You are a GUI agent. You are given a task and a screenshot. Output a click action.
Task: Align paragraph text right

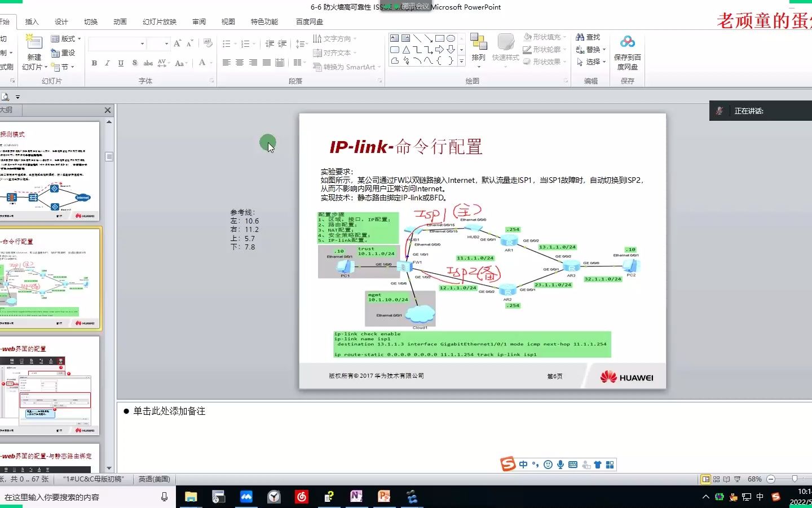click(x=253, y=63)
